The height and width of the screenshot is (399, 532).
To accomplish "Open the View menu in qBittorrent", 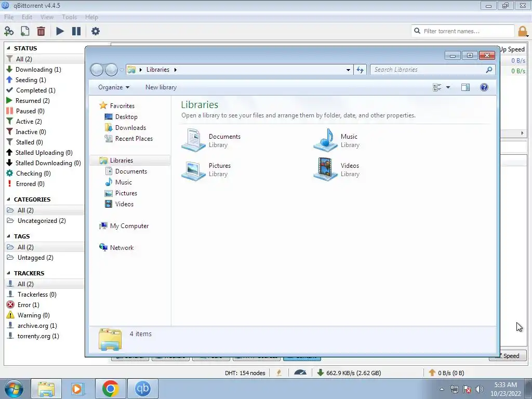I will [x=47, y=17].
